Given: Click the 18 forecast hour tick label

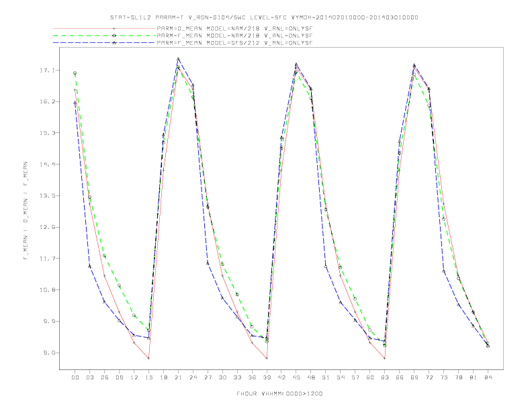Looking at the screenshot, I should click(x=163, y=377).
